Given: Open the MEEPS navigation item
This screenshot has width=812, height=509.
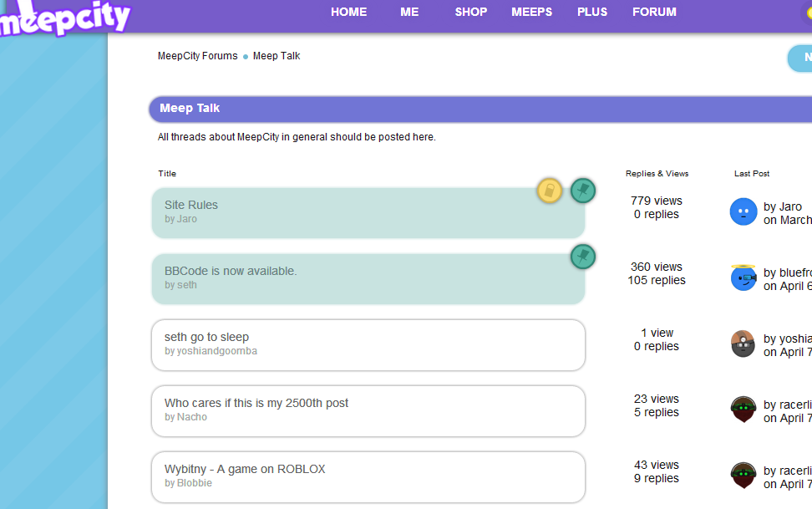Looking at the screenshot, I should coord(532,12).
